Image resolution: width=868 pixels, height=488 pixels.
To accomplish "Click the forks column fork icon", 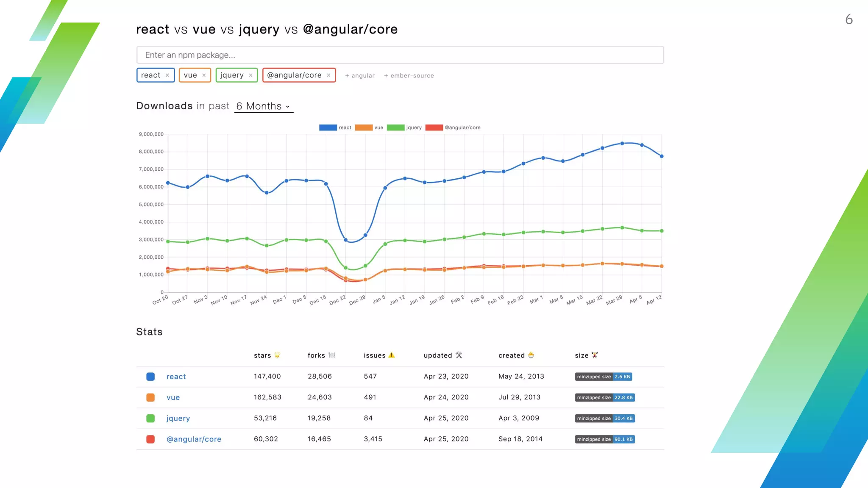I will 332,355.
